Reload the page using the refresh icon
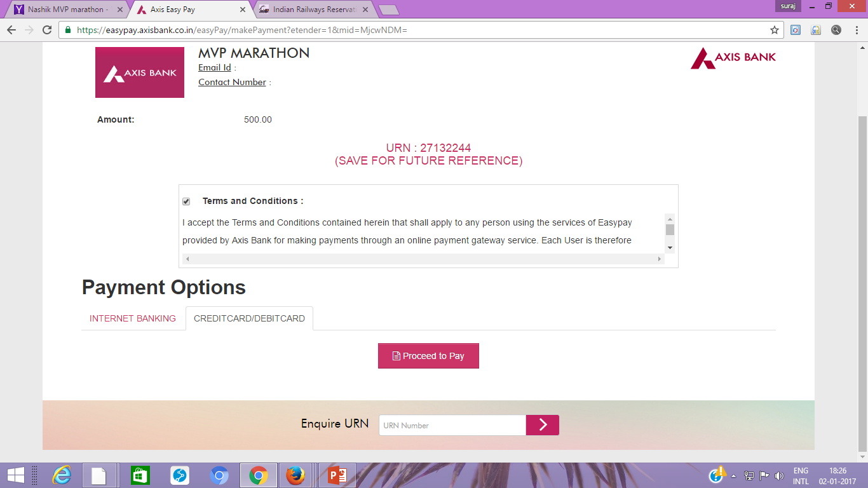This screenshot has height=488, width=868. [x=47, y=30]
